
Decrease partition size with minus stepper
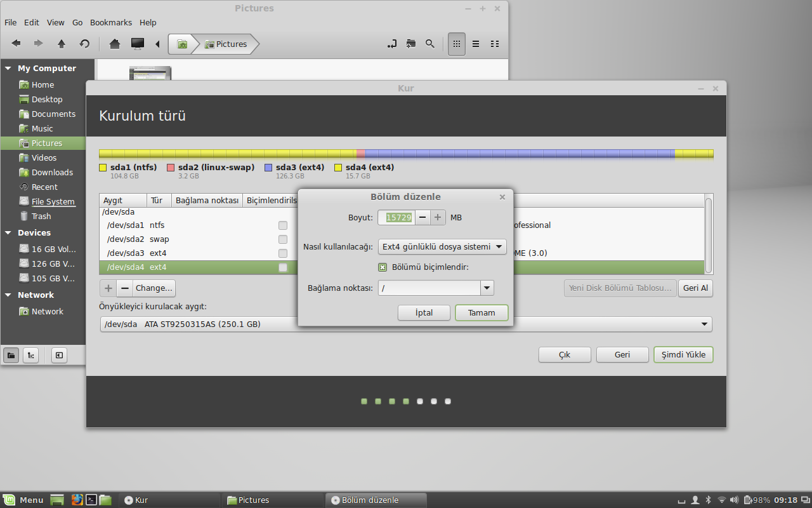(422, 217)
